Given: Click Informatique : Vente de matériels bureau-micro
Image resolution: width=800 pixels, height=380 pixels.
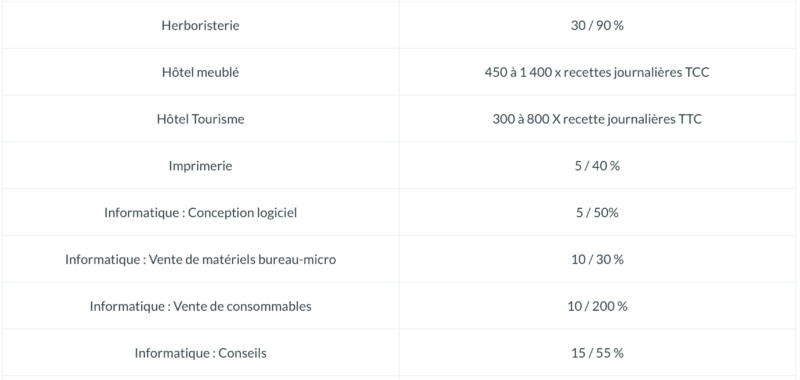Looking at the screenshot, I should 201,260.
